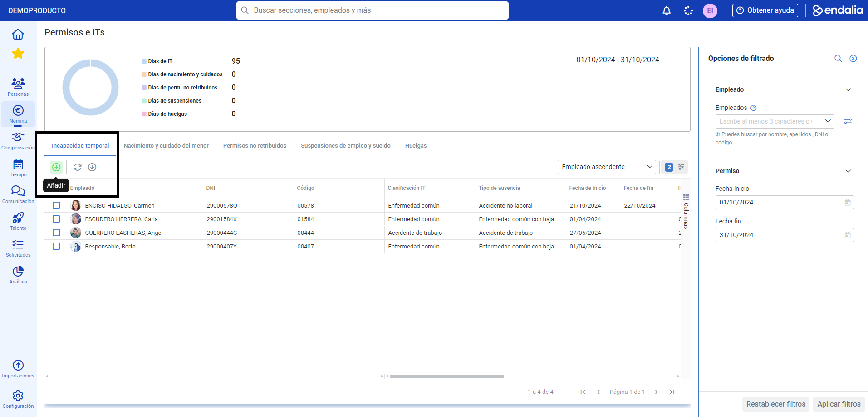Focus the global search field
Screen dimensions: 868x417
373,10
